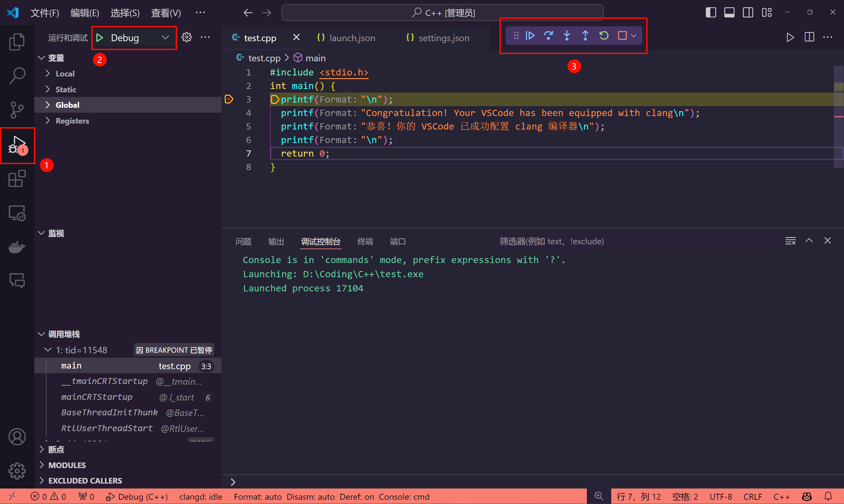Open the Run and Debug view
This screenshot has width=844, height=504.
[17, 145]
